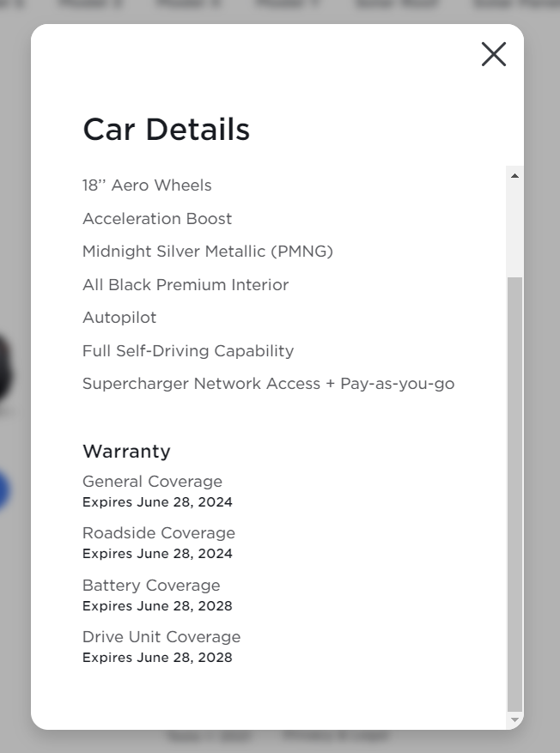Click the scrollbar up arrow
The height and width of the screenshot is (753, 560).
[514, 176]
